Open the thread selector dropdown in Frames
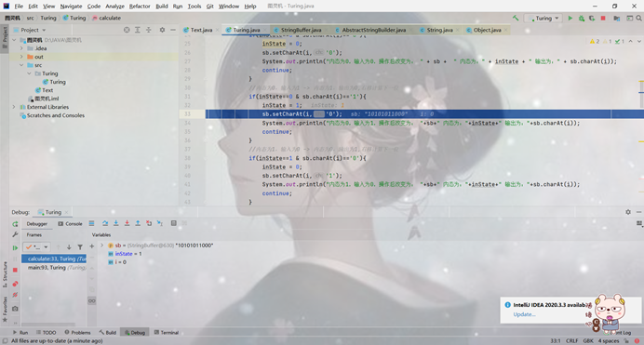This screenshot has width=644, height=345. point(36,247)
